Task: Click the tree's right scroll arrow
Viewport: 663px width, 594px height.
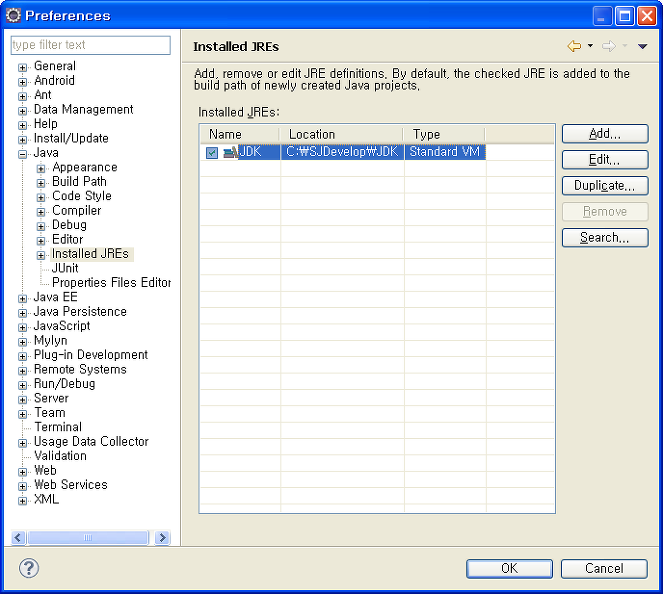Action: (163, 537)
